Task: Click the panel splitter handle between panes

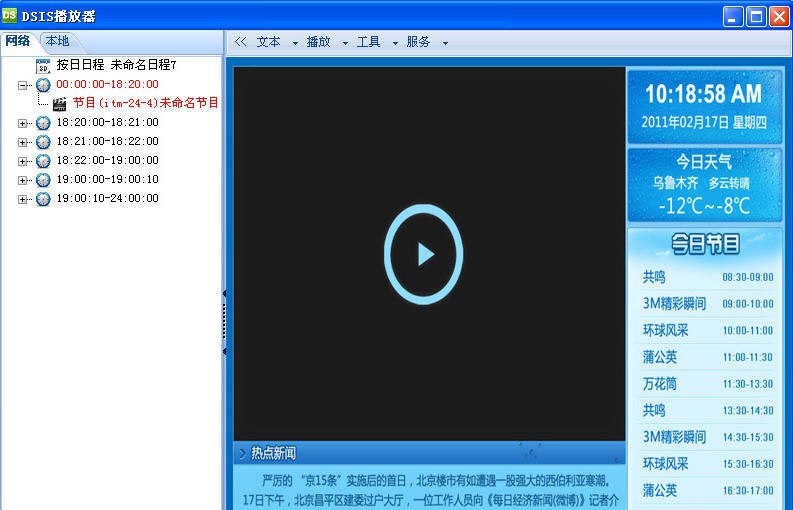Action: coord(224,322)
